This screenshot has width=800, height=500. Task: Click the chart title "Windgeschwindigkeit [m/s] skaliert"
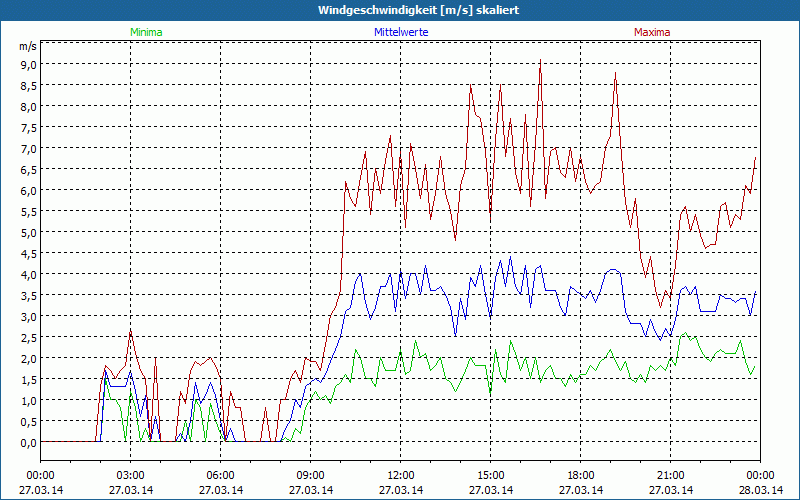point(418,10)
